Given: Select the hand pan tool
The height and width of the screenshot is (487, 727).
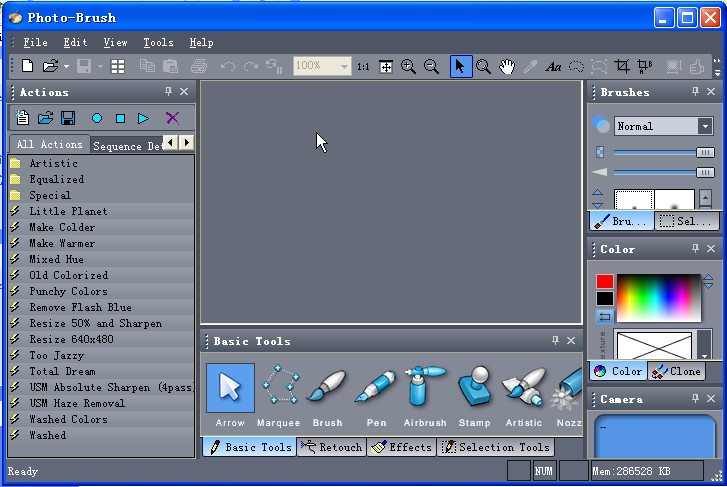Looking at the screenshot, I should click(507, 66).
